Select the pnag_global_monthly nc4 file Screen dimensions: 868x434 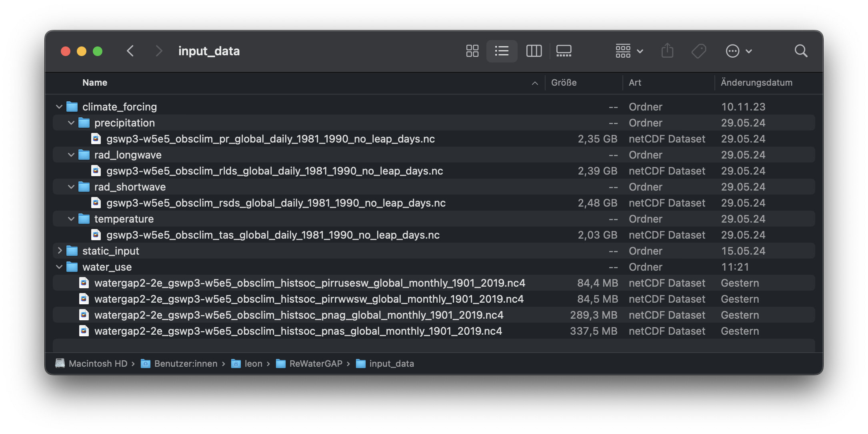pos(298,315)
